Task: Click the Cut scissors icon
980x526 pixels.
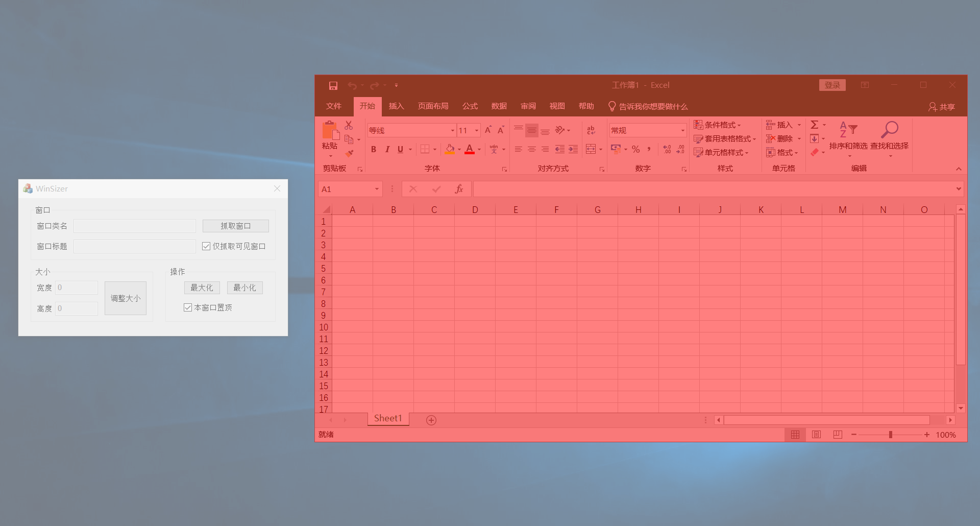Action: (349, 126)
